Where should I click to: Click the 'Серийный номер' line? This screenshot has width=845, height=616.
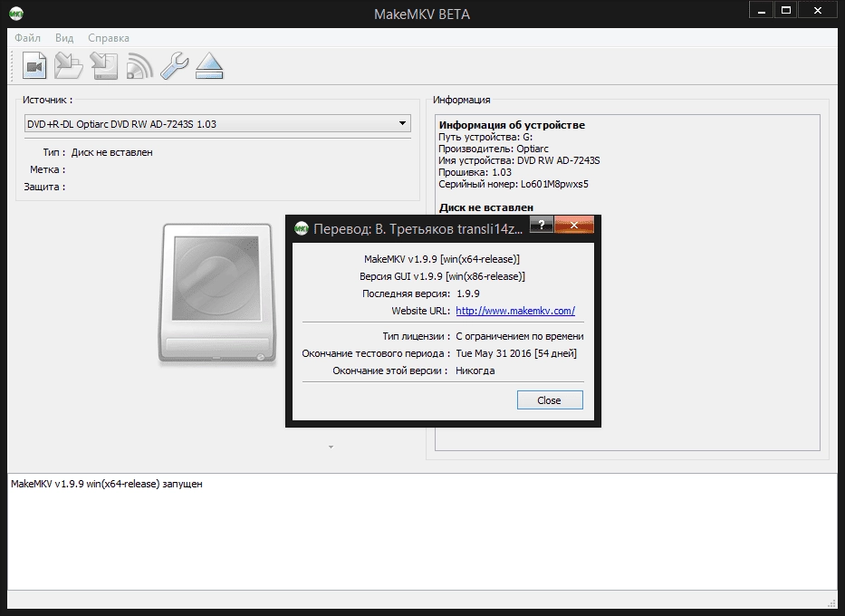513,184
